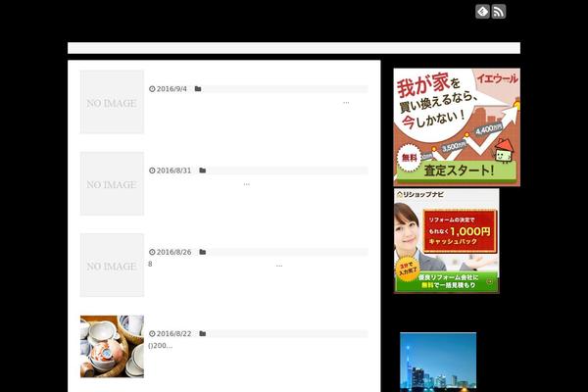Click the 2016/8/31 post date
The height and width of the screenshot is (392, 588).
[173, 171]
